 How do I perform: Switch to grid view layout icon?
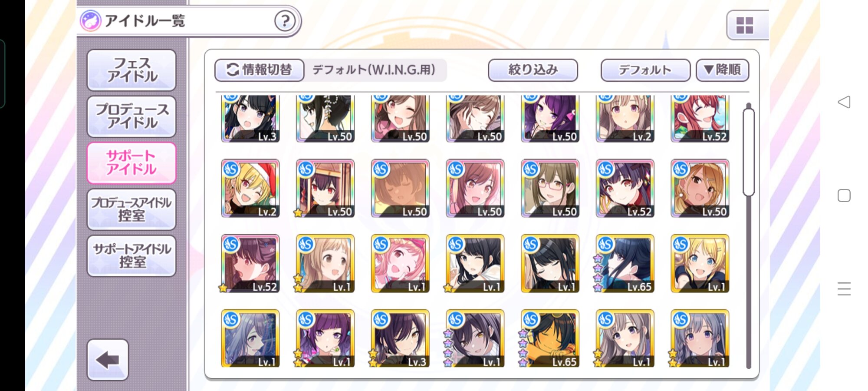(x=745, y=25)
